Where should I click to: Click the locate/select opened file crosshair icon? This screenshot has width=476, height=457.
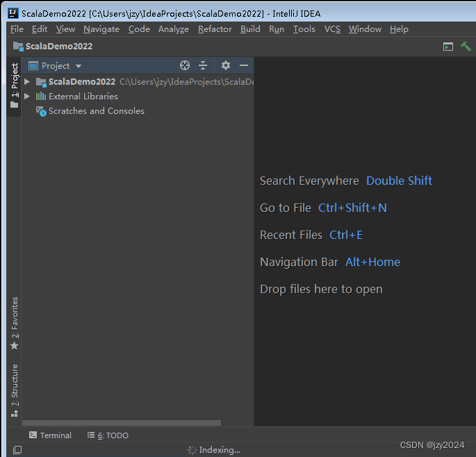(x=185, y=65)
